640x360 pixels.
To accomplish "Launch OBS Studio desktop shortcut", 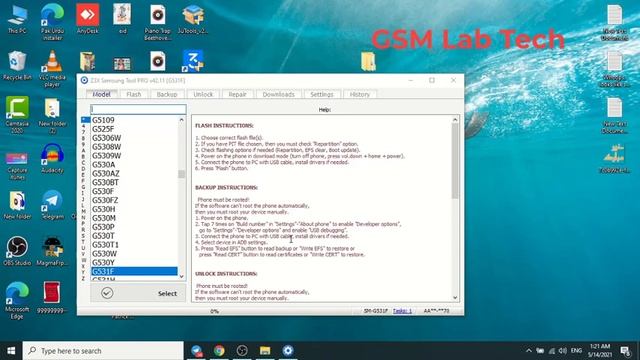I will [x=17, y=251].
